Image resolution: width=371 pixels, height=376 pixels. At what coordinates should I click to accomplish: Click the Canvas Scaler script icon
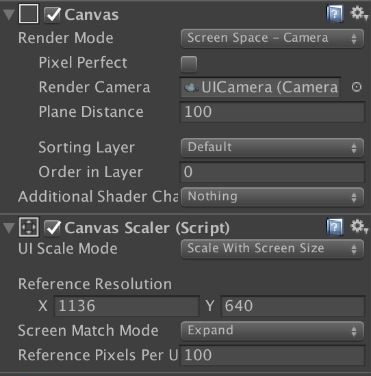28,227
